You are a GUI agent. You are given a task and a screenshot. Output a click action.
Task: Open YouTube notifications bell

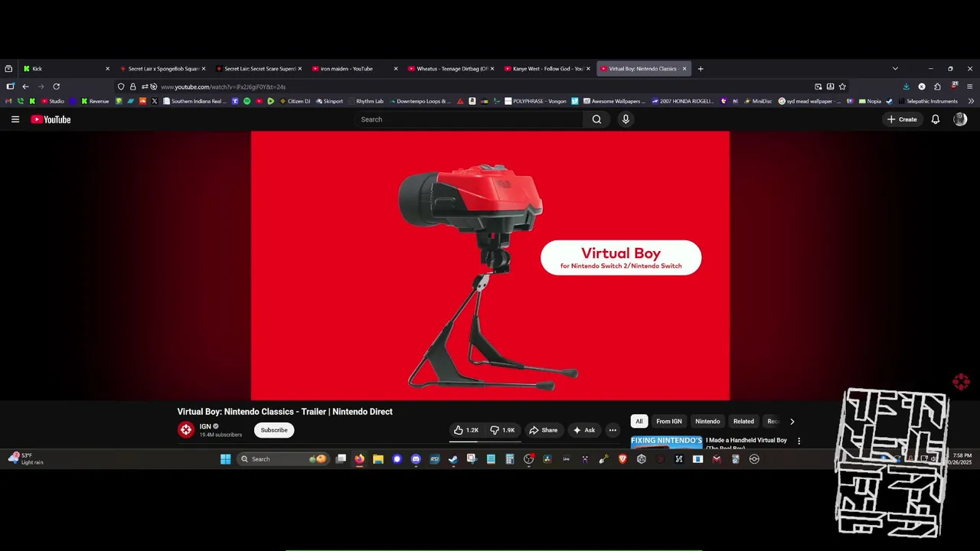coord(935,119)
